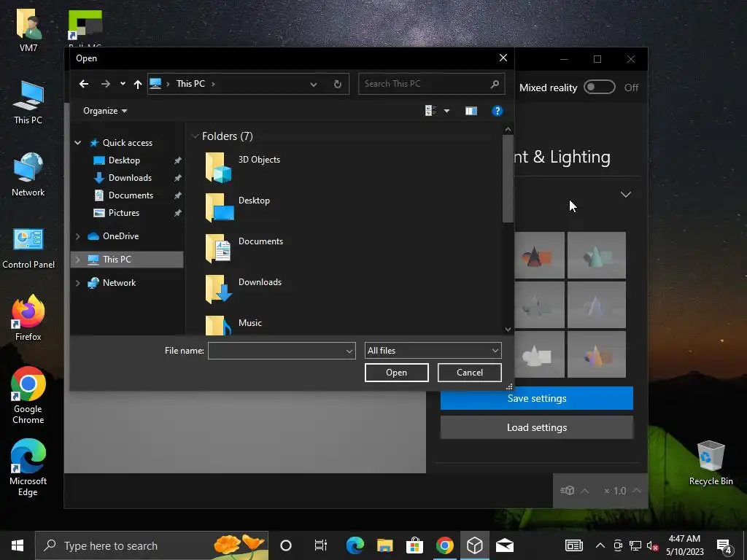This screenshot has height=560, width=747.
Task: Click the file list vertical scrollbar
Action: (x=508, y=179)
